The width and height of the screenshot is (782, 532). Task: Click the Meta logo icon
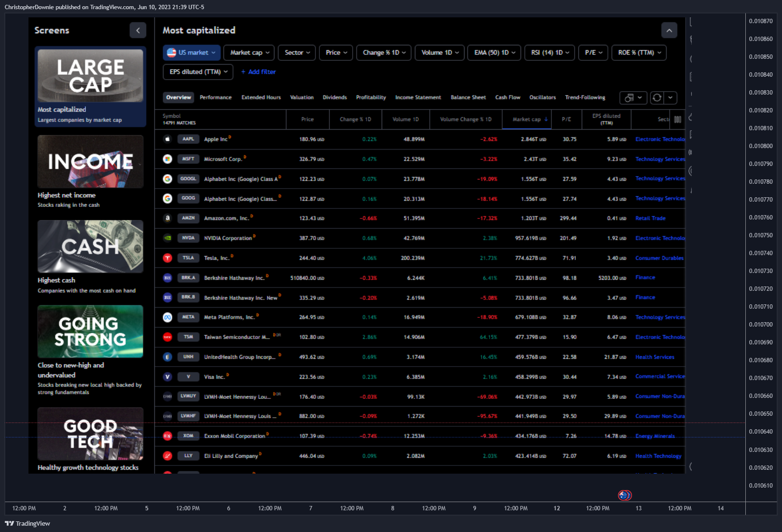pos(167,317)
